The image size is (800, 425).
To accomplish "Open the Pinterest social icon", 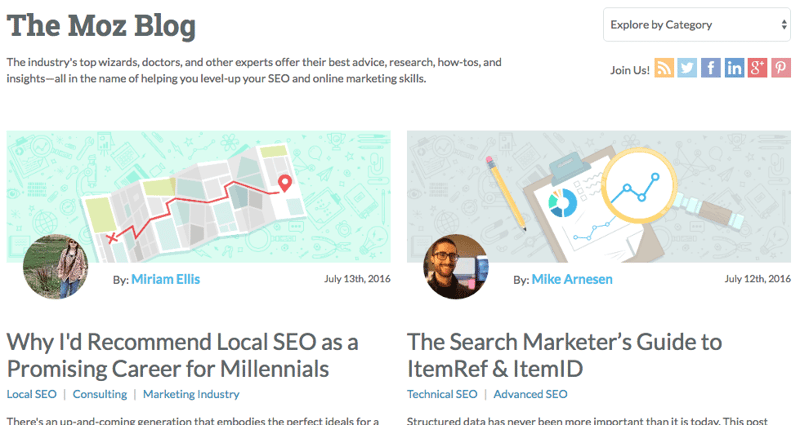I will tap(781, 69).
